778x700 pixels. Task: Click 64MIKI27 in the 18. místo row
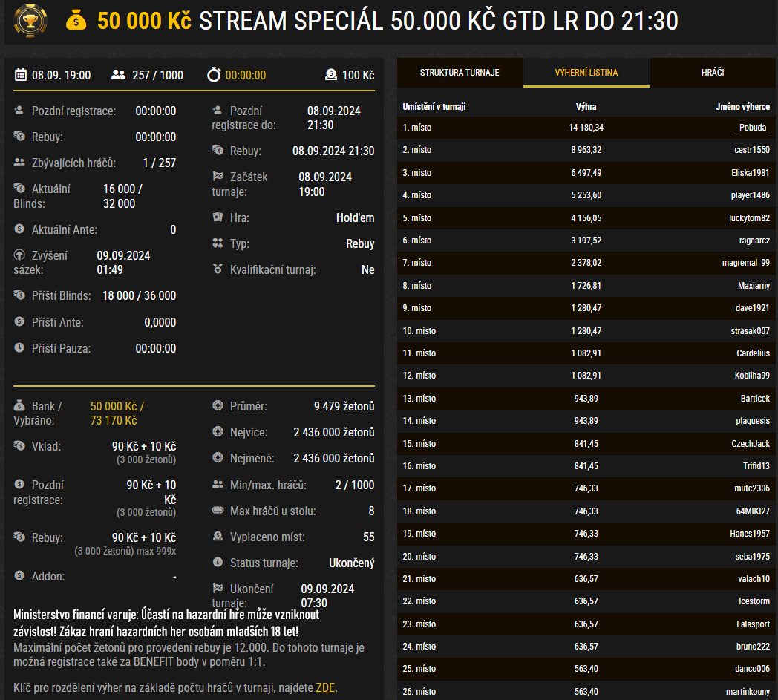[x=754, y=511]
